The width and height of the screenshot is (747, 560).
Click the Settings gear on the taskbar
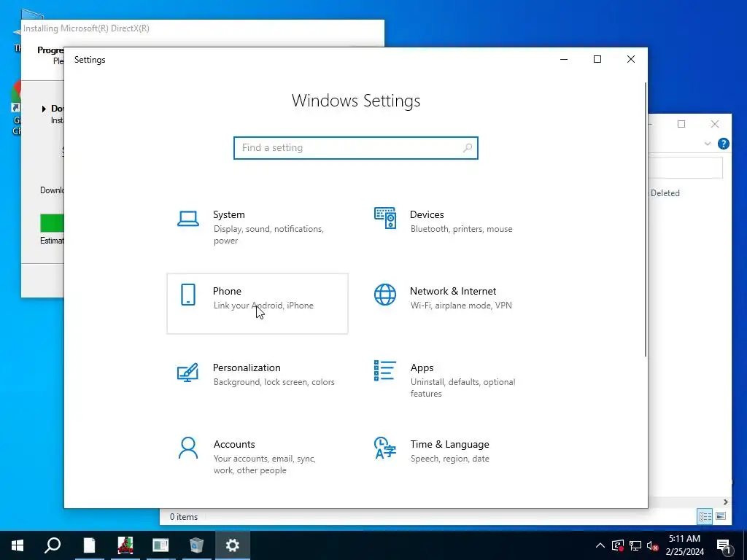click(x=233, y=545)
